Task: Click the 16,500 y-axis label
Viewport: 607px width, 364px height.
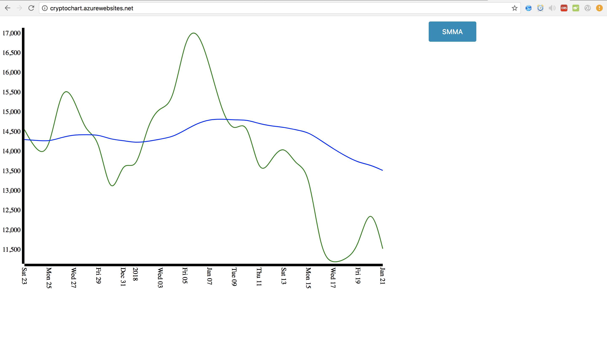Action: click(12, 53)
